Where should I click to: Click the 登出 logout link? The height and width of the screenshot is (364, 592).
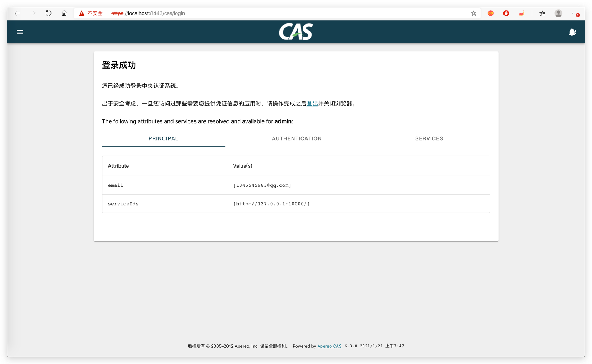pos(312,104)
